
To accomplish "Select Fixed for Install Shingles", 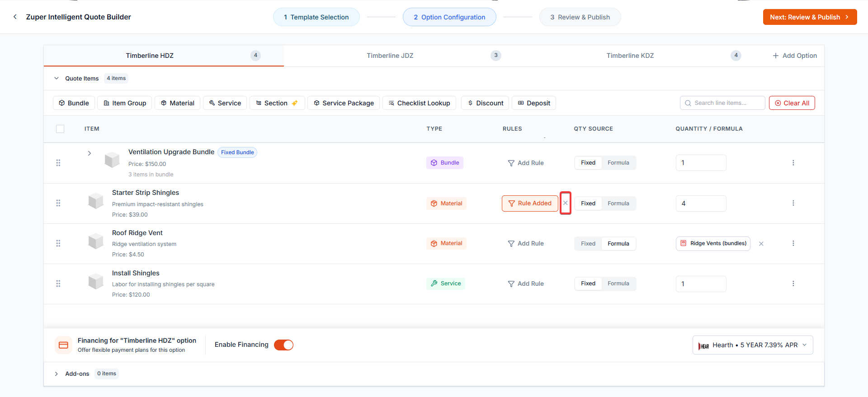I will (588, 284).
